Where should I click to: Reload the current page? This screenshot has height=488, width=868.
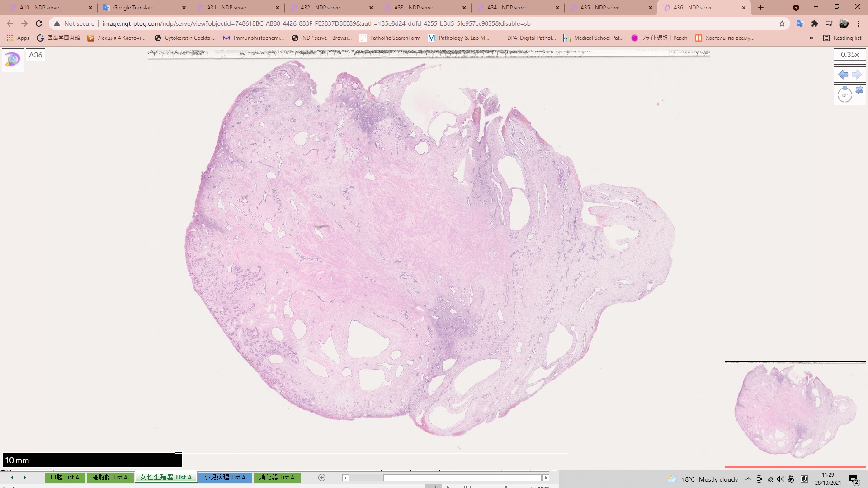point(39,23)
